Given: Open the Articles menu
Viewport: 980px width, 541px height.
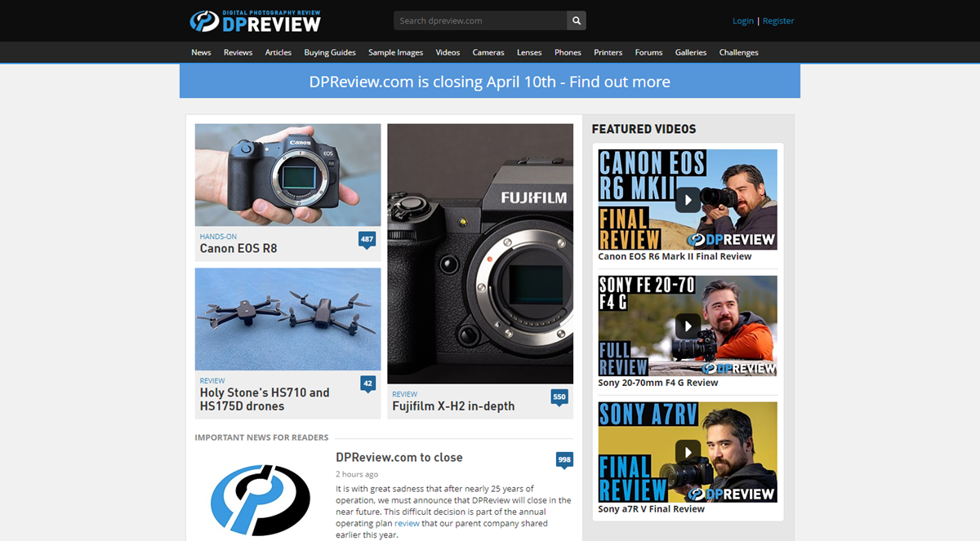Looking at the screenshot, I should coord(278,52).
